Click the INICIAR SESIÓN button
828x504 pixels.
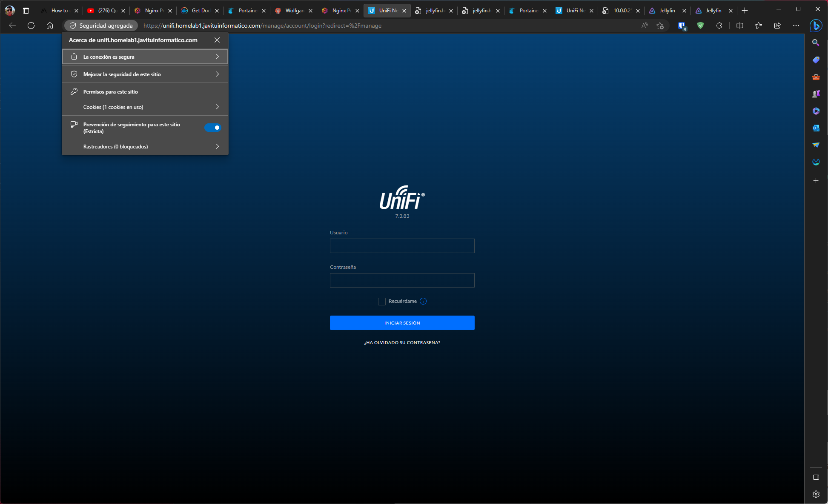click(x=402, y=323)
